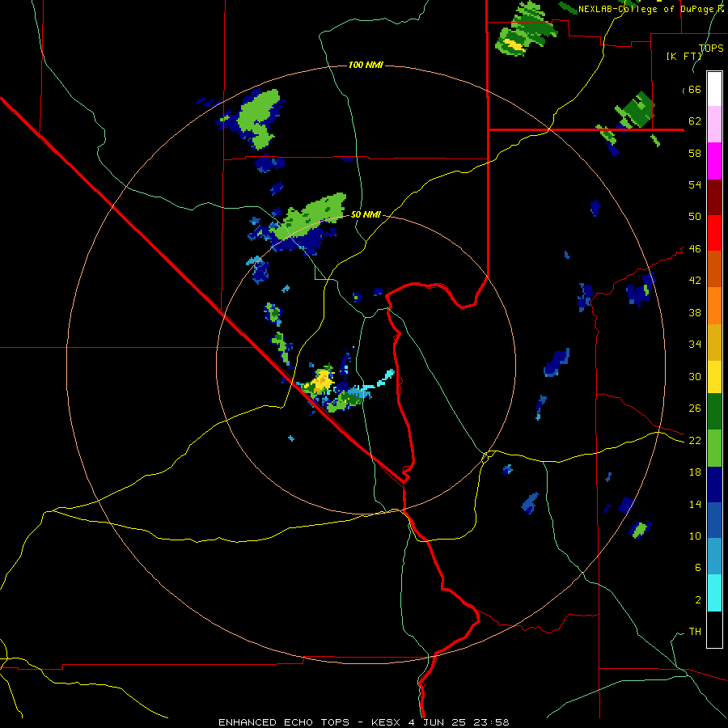
Task: Pick the magenta legend color band
Action: [x=714, y=161]
